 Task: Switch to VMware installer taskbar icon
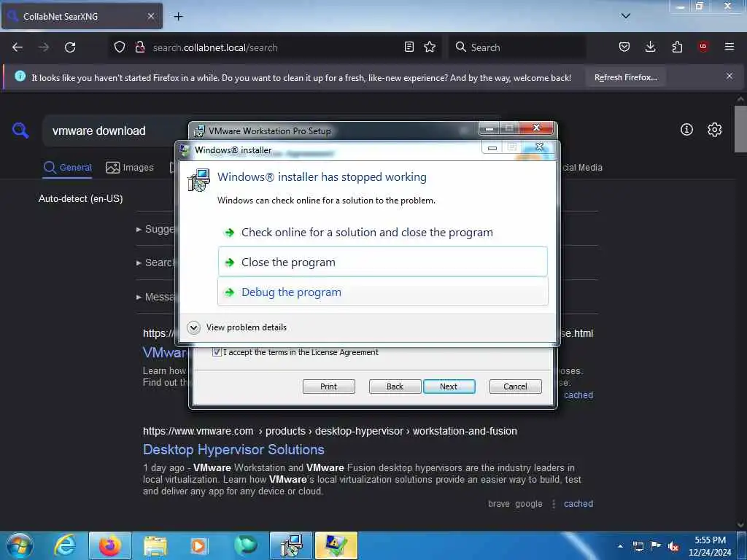pyautogui.click(x=291, y=545)
